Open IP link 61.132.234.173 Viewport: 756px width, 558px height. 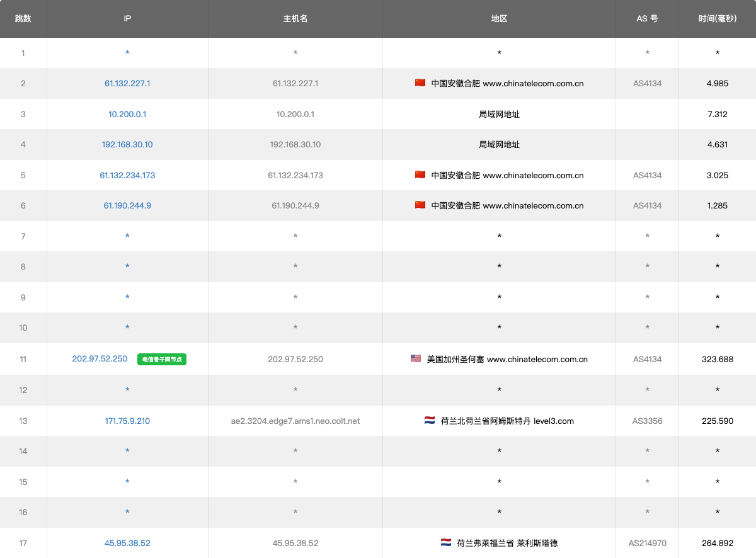click(x=127, y=175)
